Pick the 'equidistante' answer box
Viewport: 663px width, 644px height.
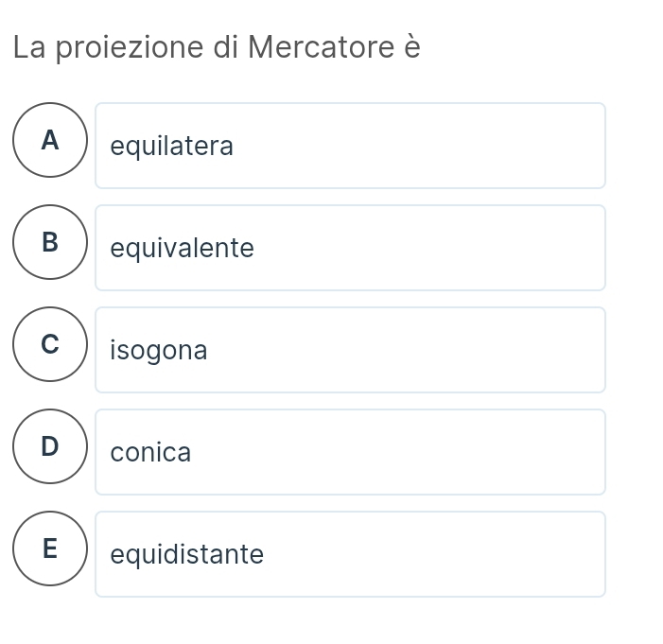[350, 554]
